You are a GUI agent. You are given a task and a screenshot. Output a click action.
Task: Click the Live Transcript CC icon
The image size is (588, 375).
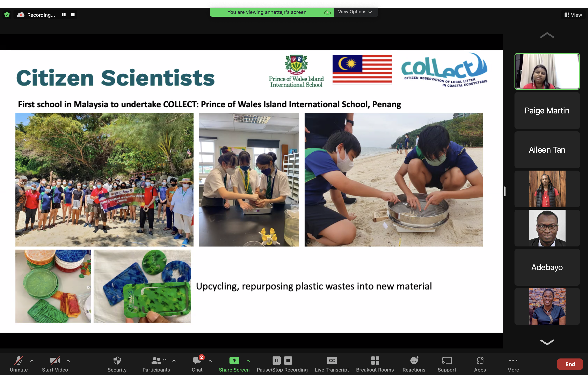pyautogui.click(x=332, y=361)
